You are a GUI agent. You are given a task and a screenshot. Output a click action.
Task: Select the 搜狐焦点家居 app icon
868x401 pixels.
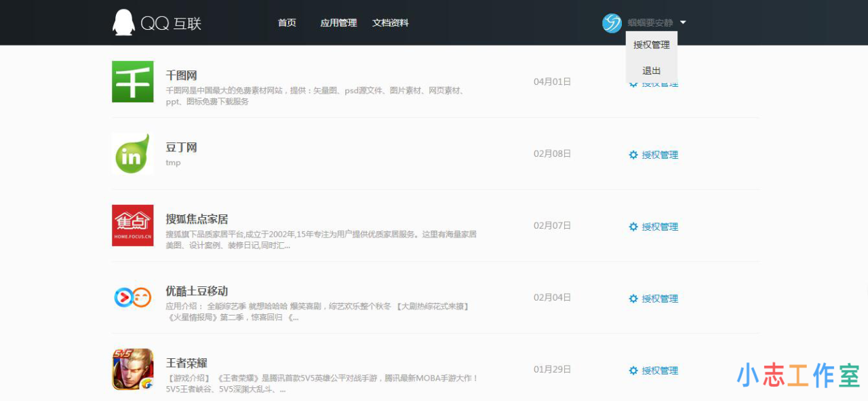coord(132,226)
